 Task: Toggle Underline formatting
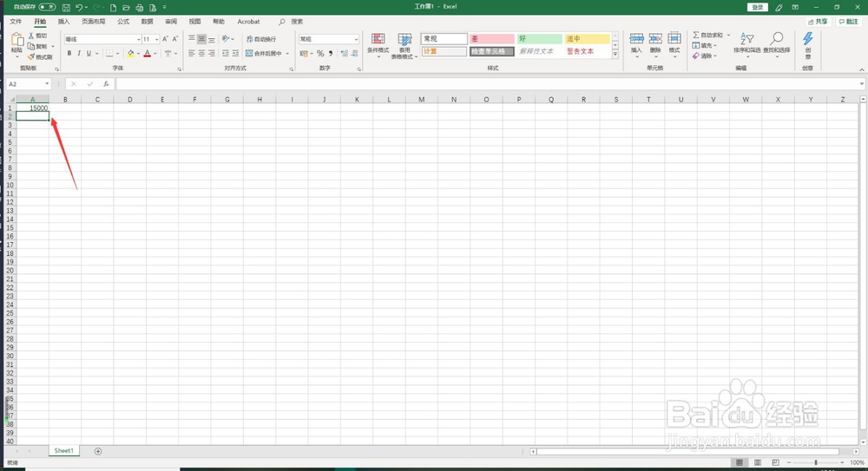click(x=89, y=54)
